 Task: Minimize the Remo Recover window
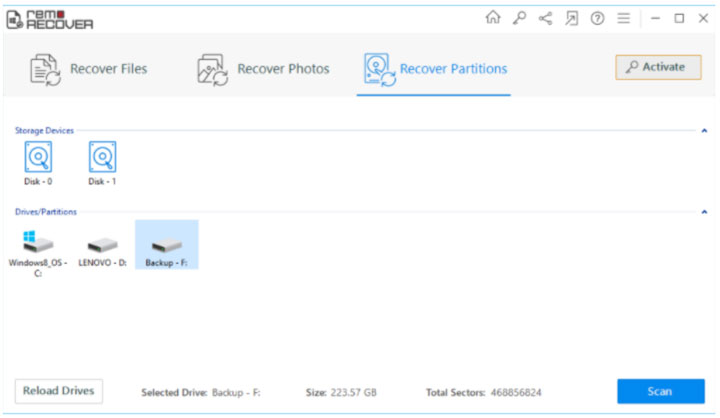[x=655, y=18]
